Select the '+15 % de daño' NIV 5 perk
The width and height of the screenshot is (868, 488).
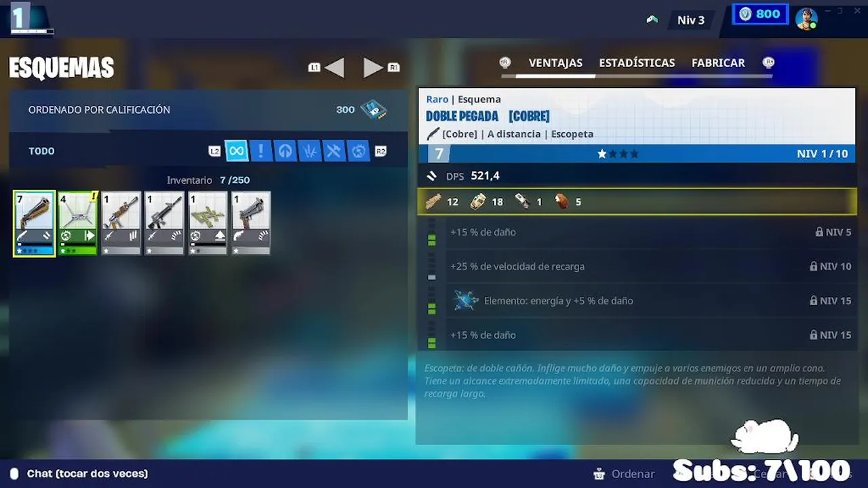click(650, 232)
